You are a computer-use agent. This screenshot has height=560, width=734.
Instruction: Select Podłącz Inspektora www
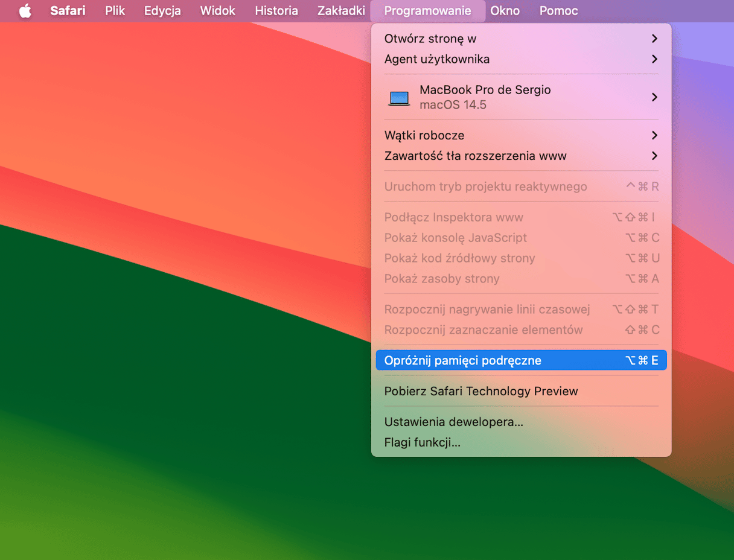(522, 217)
